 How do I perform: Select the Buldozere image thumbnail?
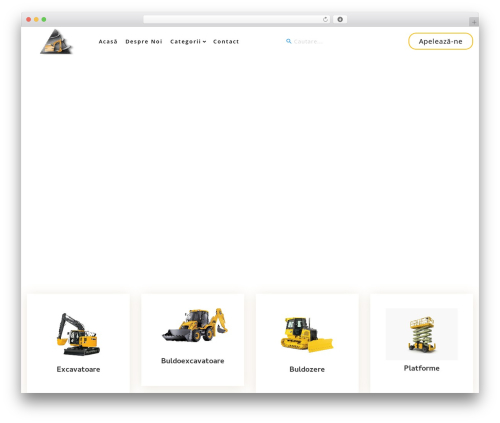point(307,334)
